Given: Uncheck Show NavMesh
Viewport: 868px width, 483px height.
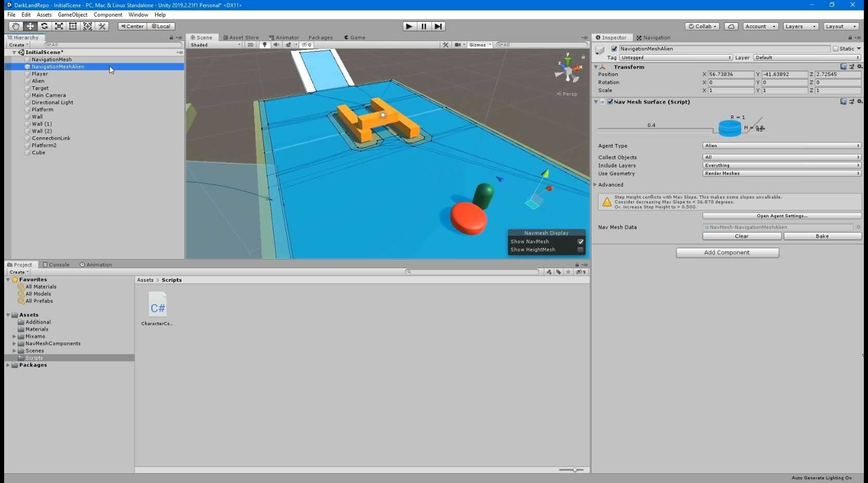Looking at the screenshot, I should point(581,242).
